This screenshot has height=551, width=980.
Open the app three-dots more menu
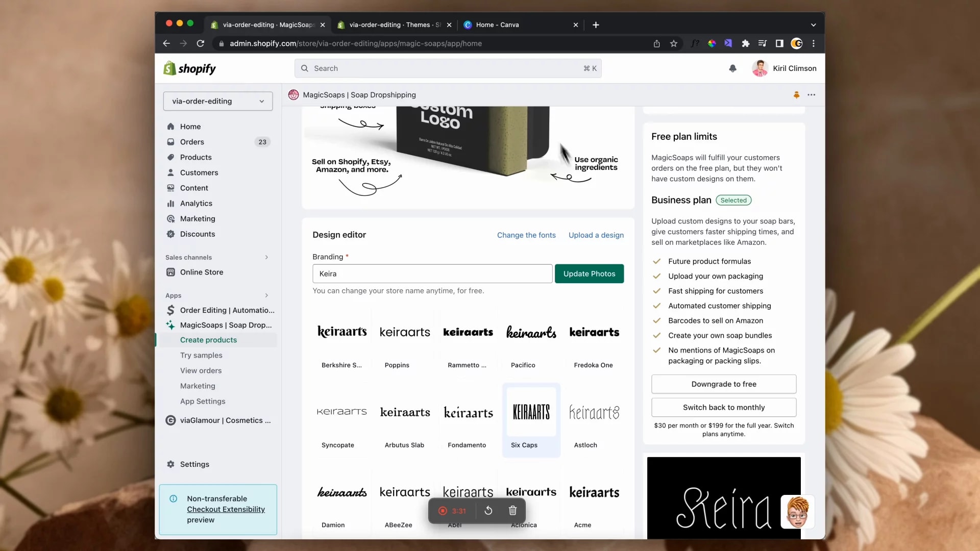[812, 95]
